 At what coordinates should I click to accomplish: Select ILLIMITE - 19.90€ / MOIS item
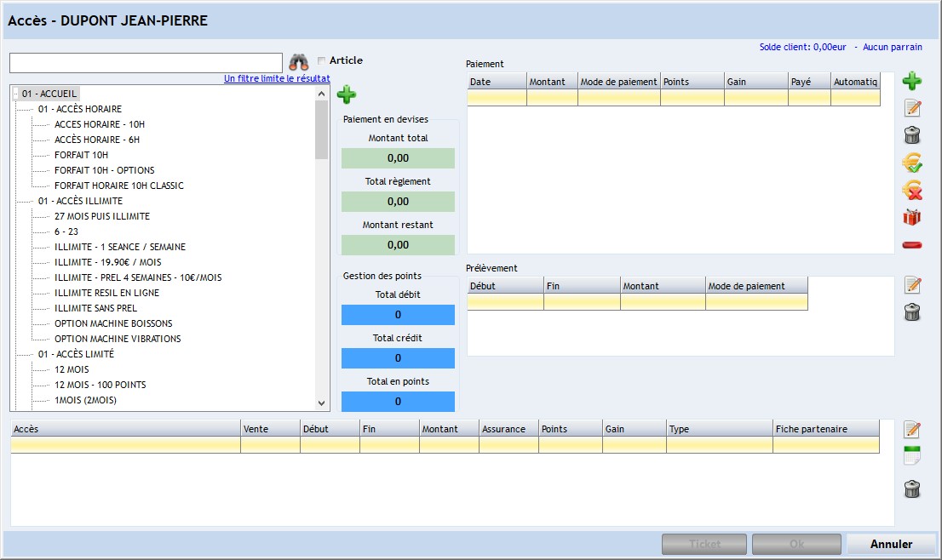[107, 262]
